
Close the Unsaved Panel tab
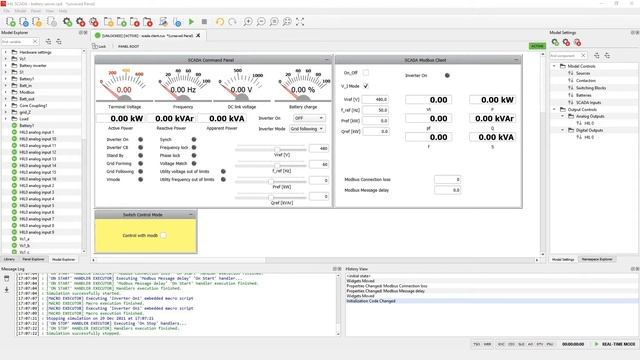coord(198,36)
